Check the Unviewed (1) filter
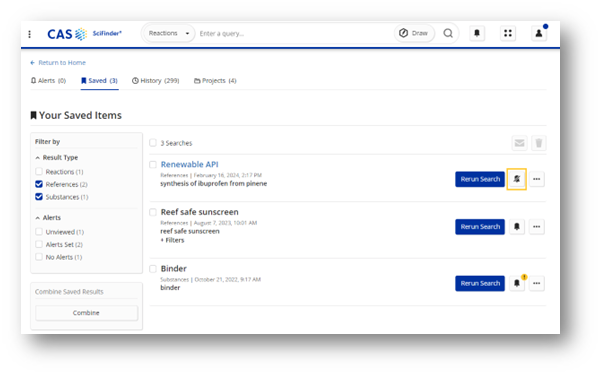 (x=39, y=232)
